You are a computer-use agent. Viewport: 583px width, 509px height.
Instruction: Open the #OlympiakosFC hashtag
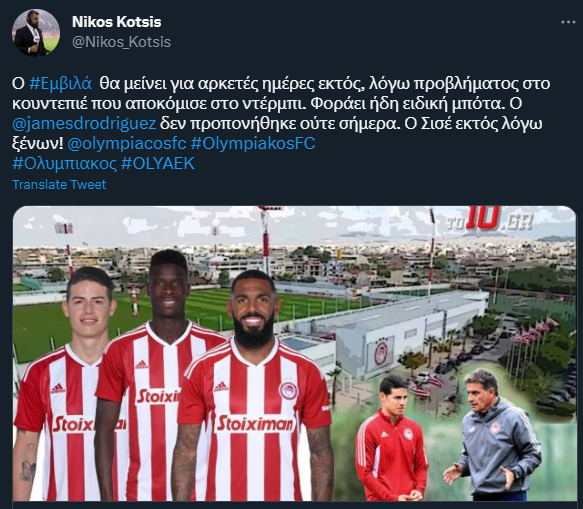point(253,144)
